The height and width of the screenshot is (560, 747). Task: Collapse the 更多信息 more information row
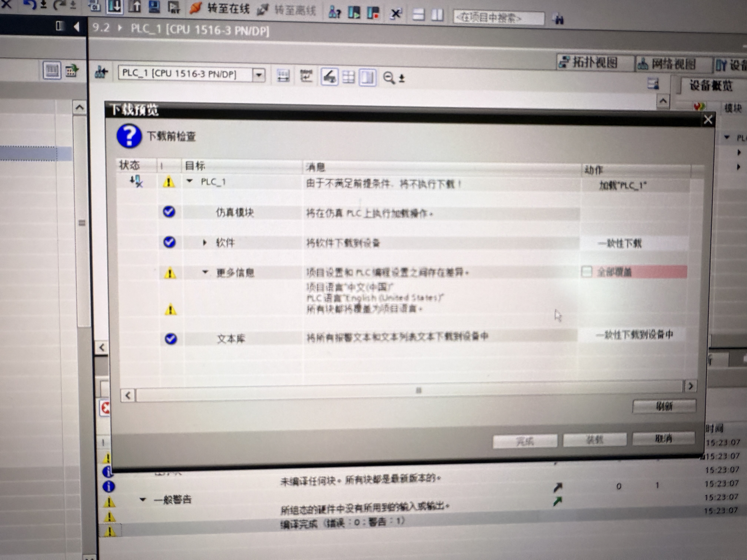[205, 272]
